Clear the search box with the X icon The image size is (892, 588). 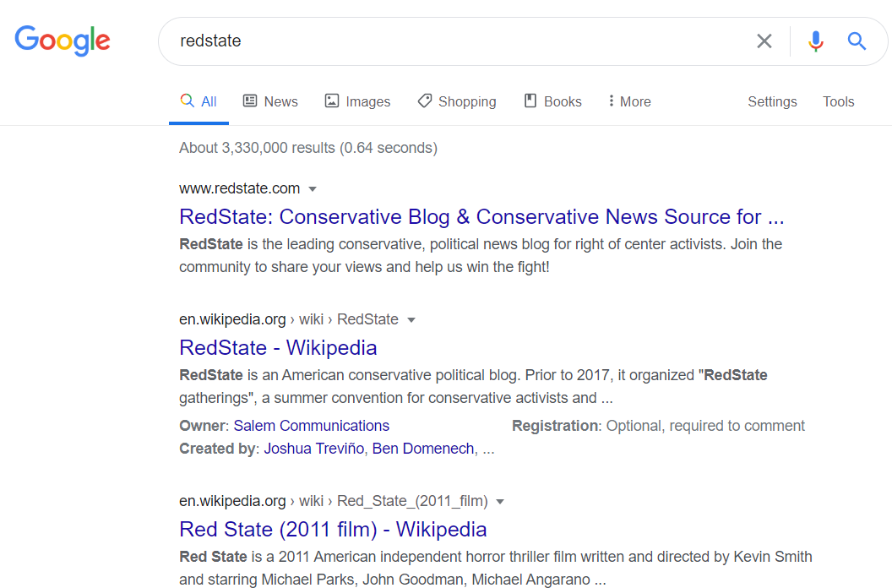pos(764,41)
